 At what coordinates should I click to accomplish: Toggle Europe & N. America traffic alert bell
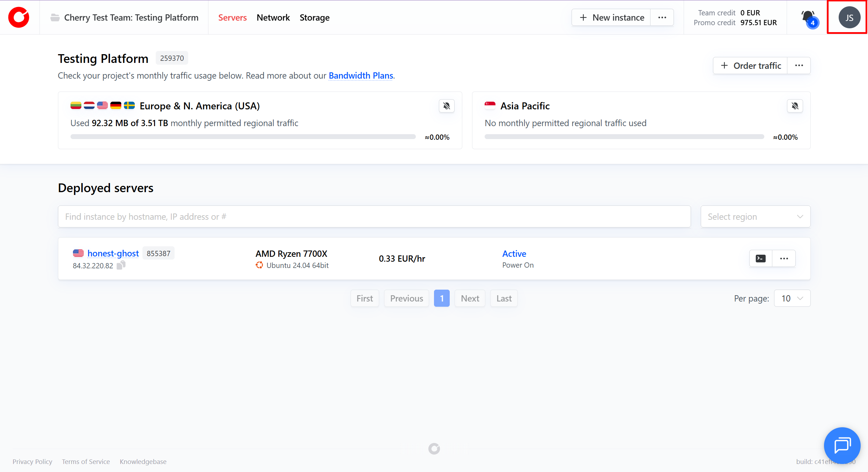pyautogui.click(x=446, y=106)
